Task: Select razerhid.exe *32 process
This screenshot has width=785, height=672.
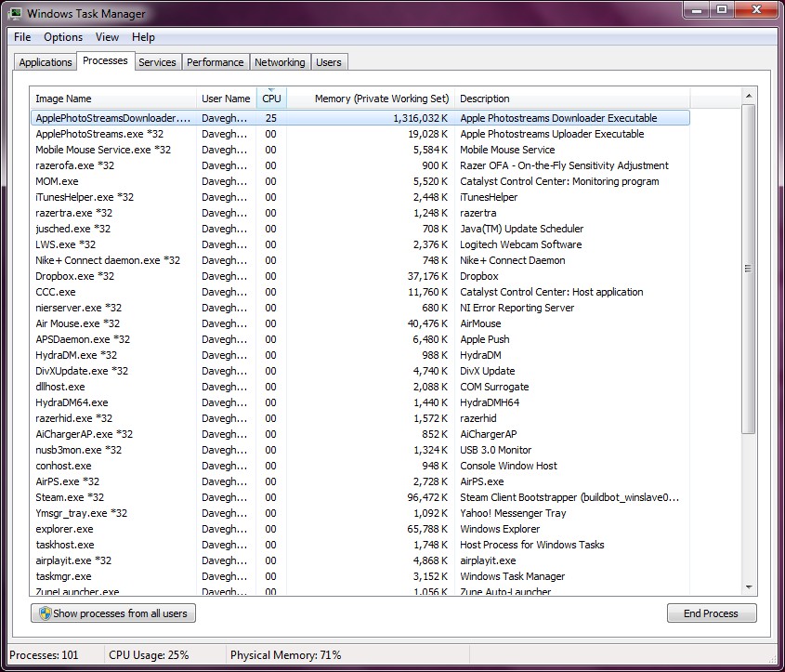Action: [360, 418]
